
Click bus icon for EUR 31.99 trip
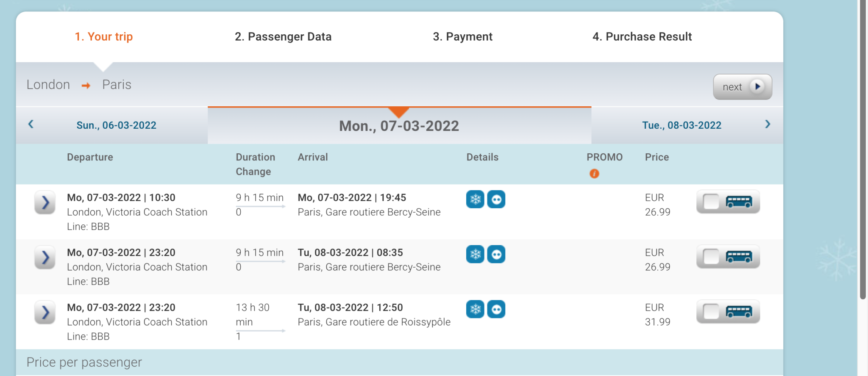[739, 312]
